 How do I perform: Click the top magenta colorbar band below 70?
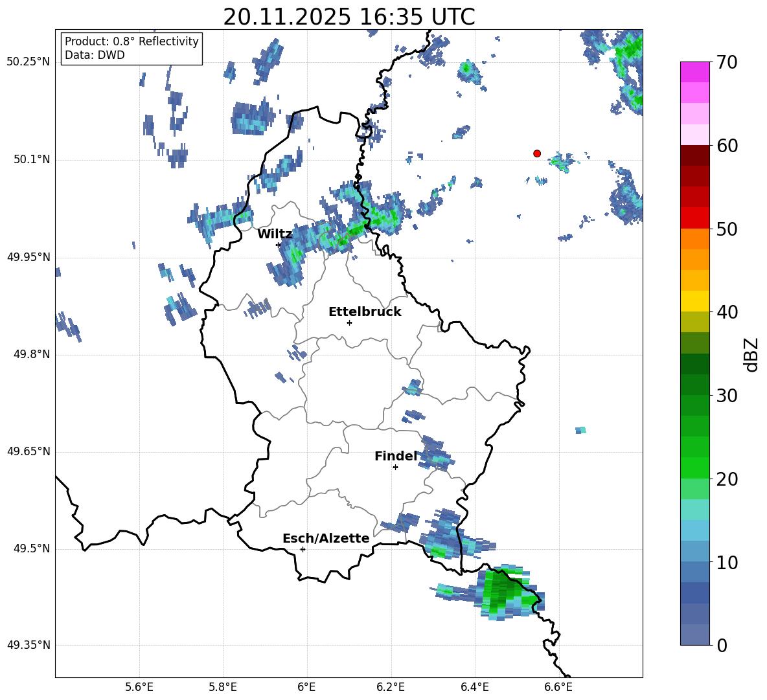coord(694,73)
